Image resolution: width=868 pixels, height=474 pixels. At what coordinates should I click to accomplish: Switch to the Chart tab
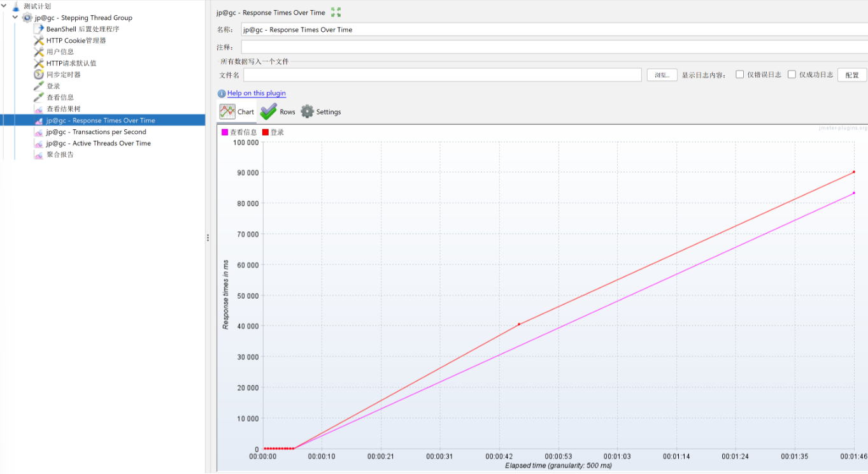236,111
